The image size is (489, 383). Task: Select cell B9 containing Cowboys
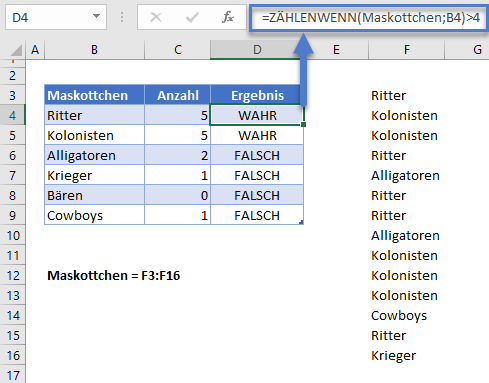(x=94, y=215)
